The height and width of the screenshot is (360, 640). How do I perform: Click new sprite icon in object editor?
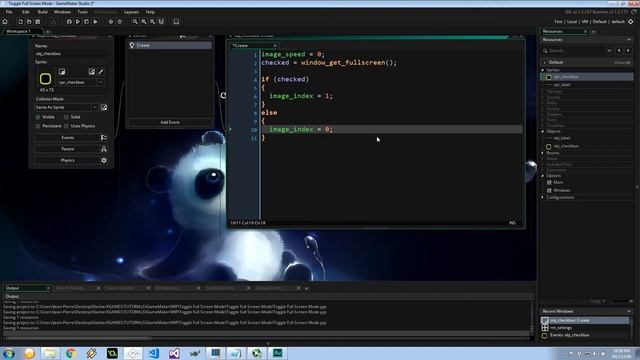pyautogui.click(x=62, y=72)
